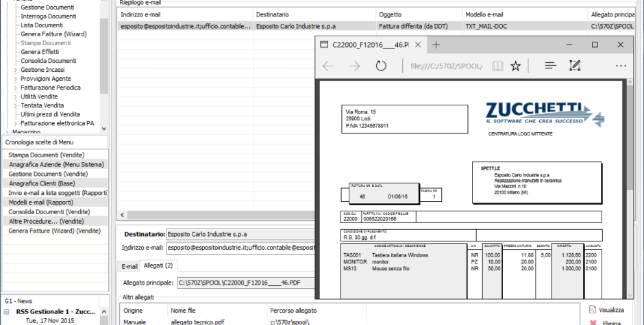
Task: Switch to the Allegati (2) tab
Action: (x=158, y=265)
